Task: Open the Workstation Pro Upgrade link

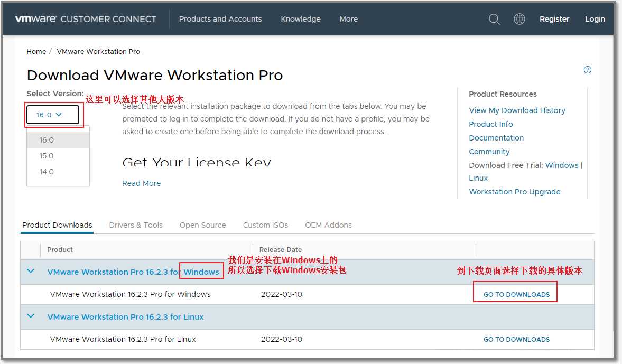Action: [515, 192]
